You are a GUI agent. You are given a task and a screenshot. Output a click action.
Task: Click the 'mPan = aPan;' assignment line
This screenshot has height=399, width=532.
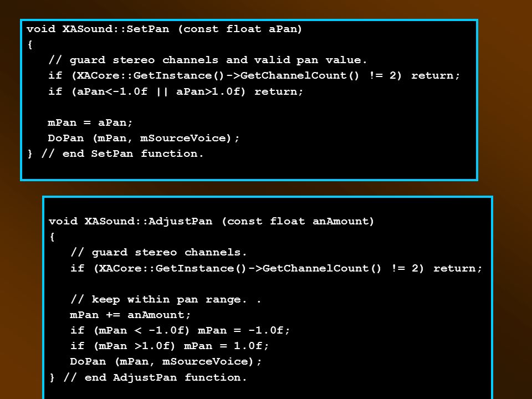coord(90,122)
